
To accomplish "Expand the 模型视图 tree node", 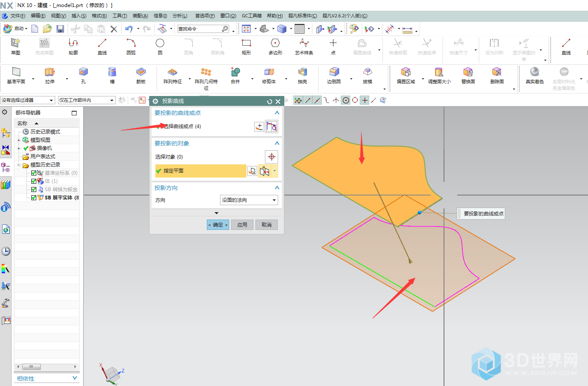I will coord(19,140).
